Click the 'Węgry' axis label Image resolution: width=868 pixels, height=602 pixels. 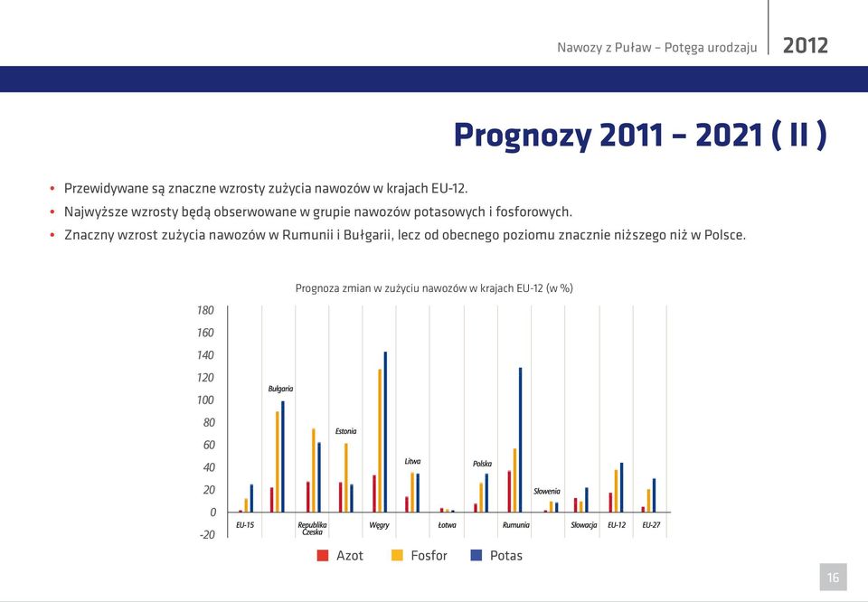(379, 525)
